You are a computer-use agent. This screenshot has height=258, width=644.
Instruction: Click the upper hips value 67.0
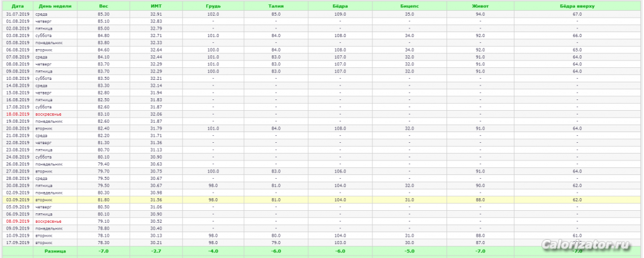[x=577, y=14]
